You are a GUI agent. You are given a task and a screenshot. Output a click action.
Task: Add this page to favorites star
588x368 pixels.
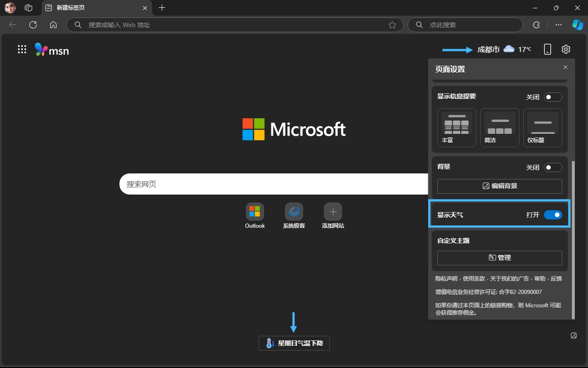[392, 25]
